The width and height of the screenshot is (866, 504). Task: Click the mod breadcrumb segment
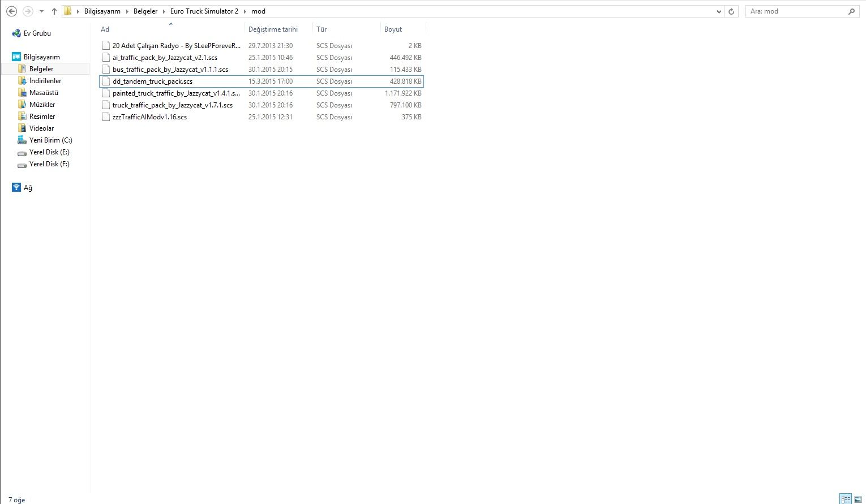[258, 11]
